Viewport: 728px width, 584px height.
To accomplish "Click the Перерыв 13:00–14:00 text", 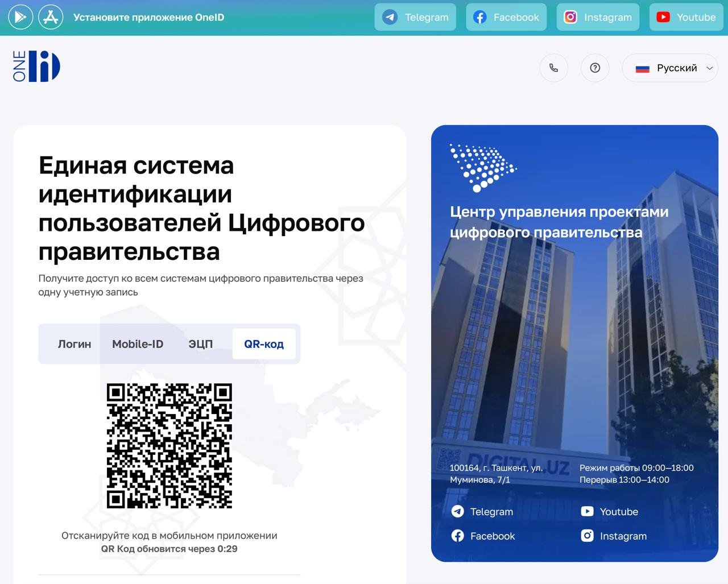I will click(x=624, y=480).
